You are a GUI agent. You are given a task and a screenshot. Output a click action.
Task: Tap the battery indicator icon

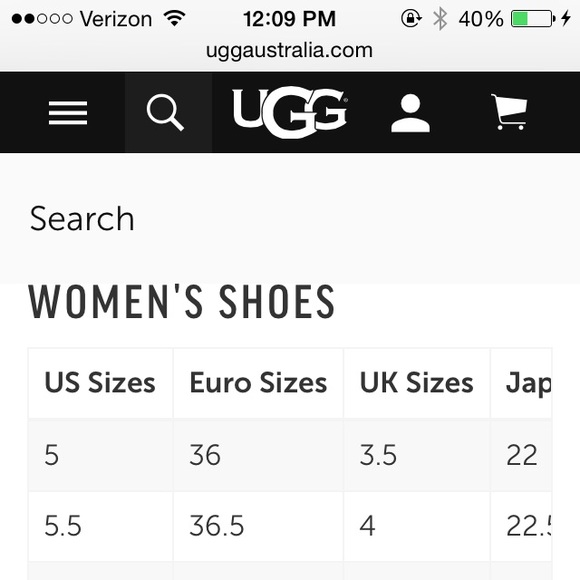(x=533, y=18)
